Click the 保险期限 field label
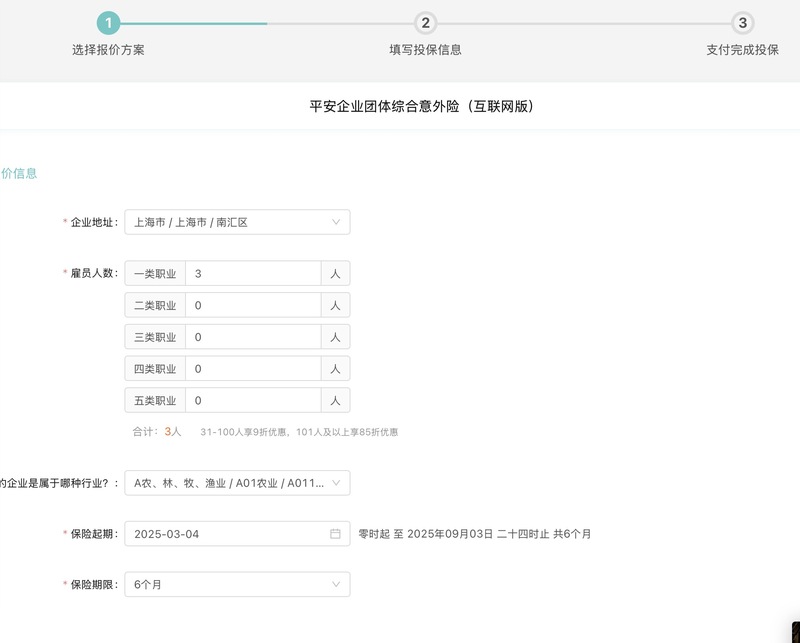The image size is (800, 643). 94,584
